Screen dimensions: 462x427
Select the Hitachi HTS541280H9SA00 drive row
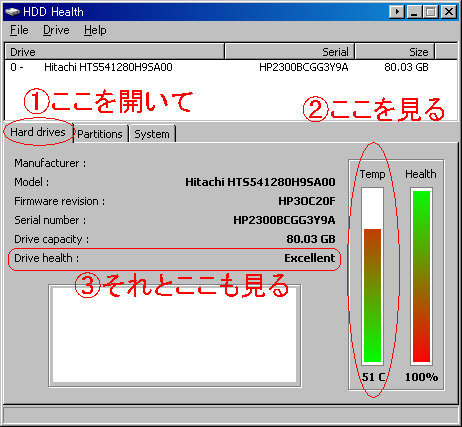[x=231, y=67]
